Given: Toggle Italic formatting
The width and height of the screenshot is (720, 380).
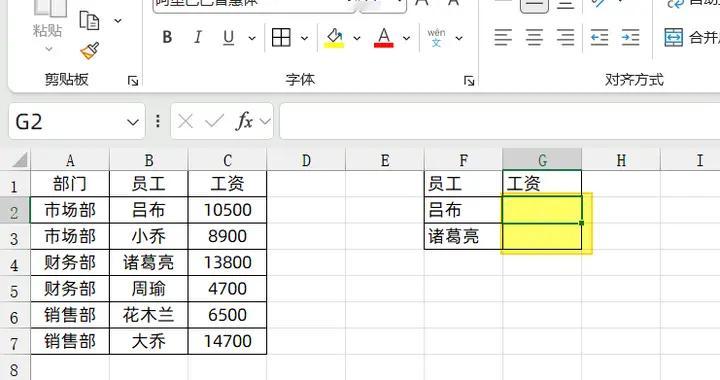Looking at the screenshot, I should (x=198, y=37).
